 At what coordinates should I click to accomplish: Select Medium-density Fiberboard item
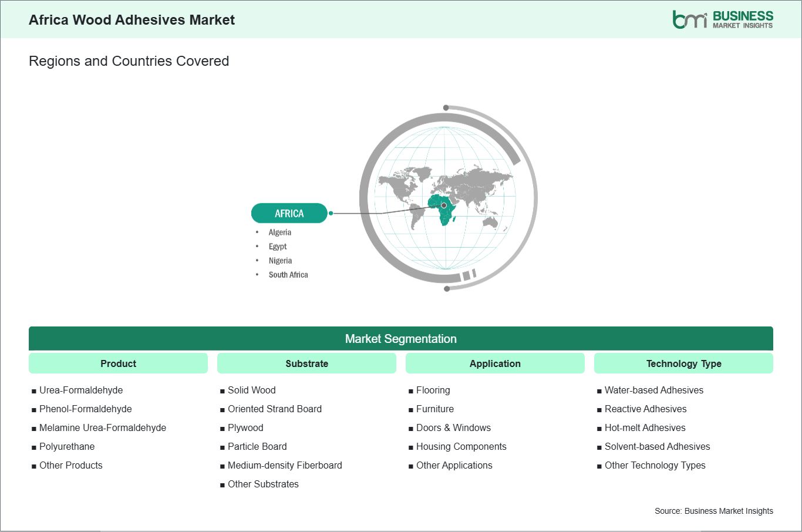click(285, 465)
